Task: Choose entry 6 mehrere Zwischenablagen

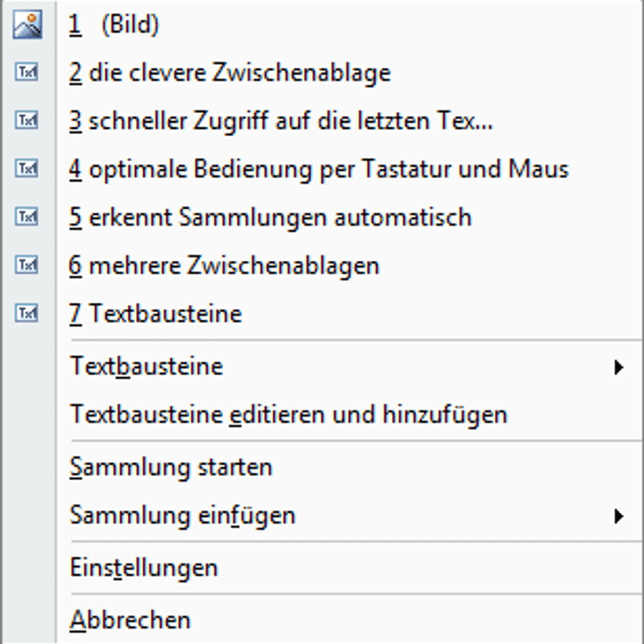Action: [x=224, y=265]
